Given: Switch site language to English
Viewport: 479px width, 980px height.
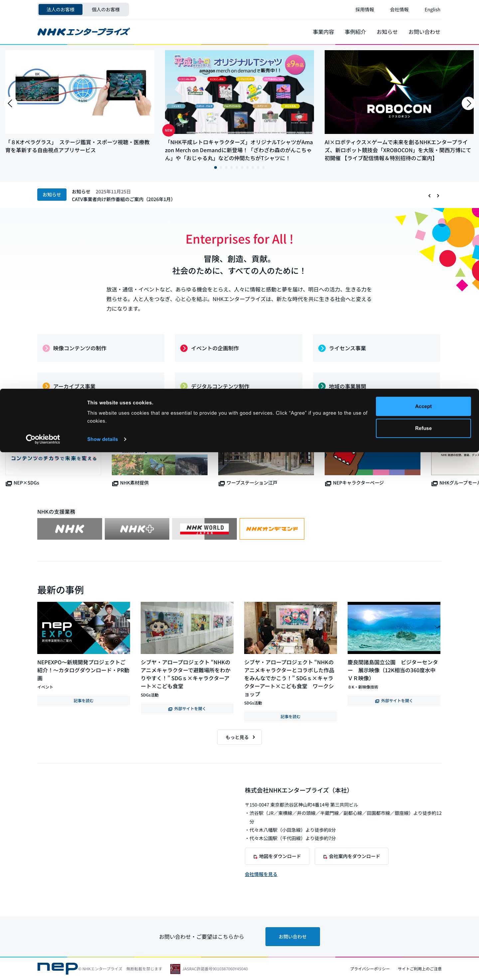Looking at the screenshot, I should [432, 10].
